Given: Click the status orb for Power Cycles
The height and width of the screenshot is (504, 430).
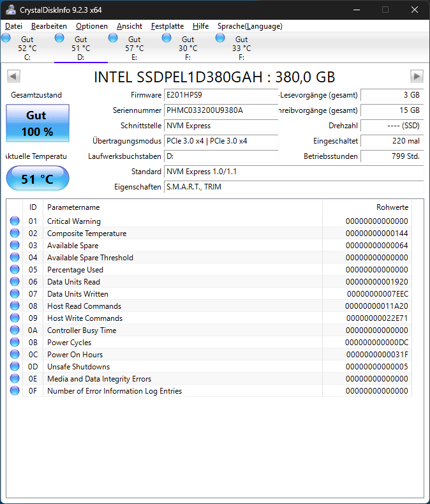Looking at the screenshot, I should coord(15,342).
